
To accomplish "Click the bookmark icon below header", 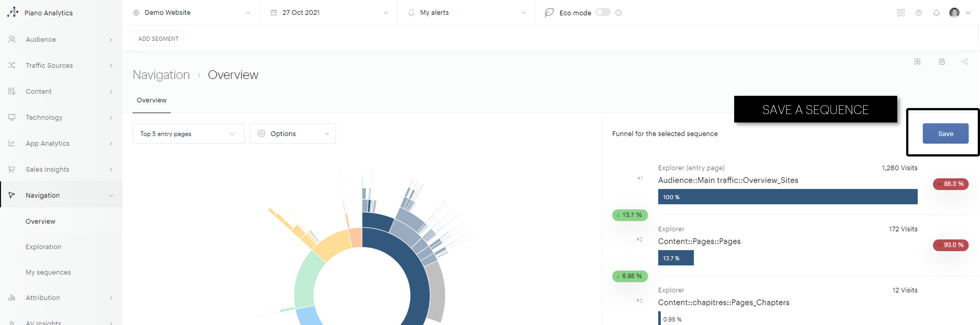I will point(917,62).
